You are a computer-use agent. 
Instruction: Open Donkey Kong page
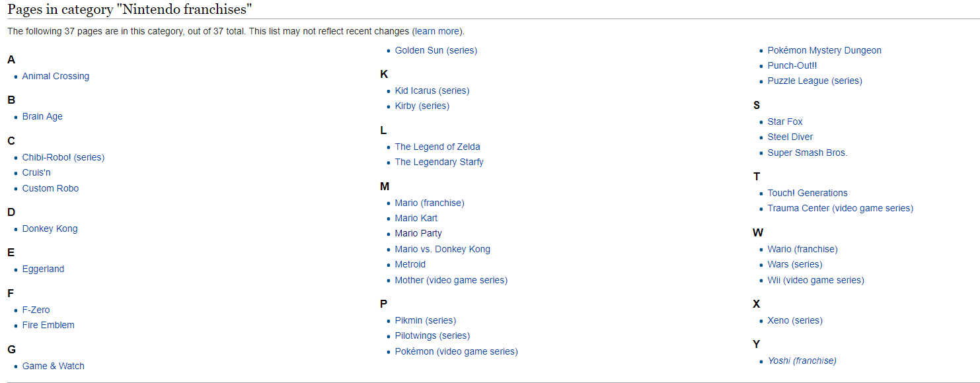click(50, 228)
